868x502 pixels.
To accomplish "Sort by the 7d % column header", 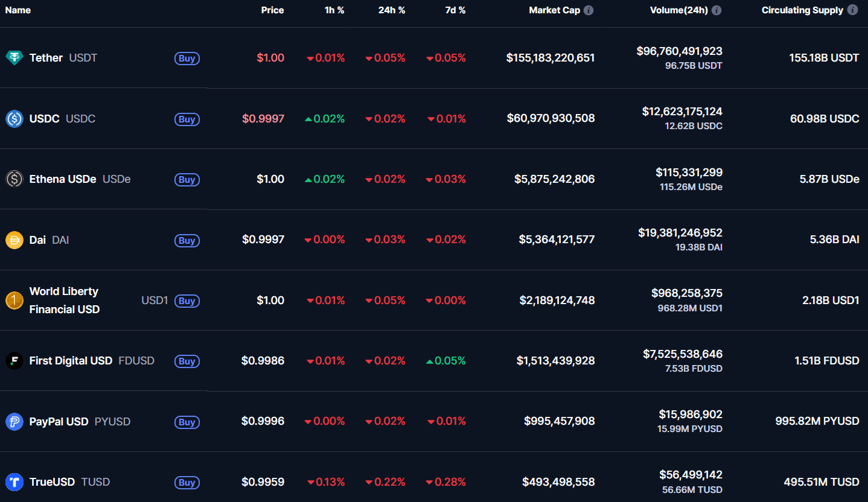I will click(455, 10).
